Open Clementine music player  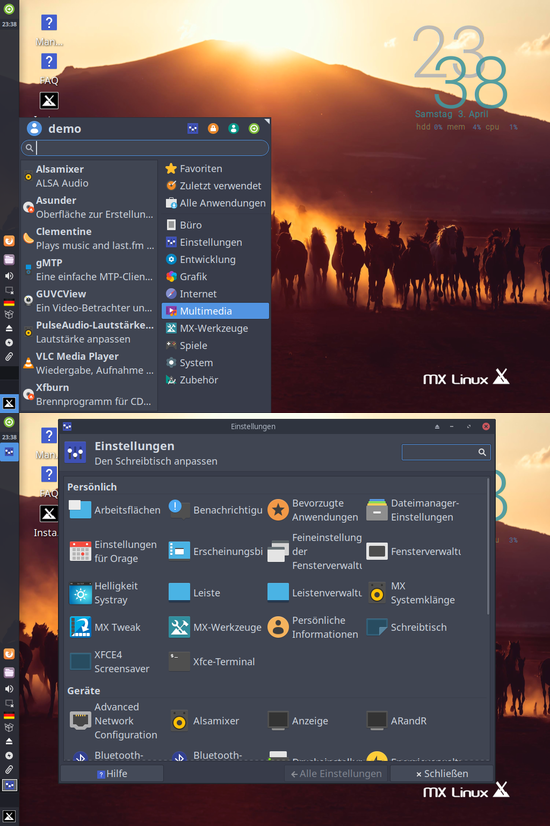pyautogui.click(x=89, y=238)
